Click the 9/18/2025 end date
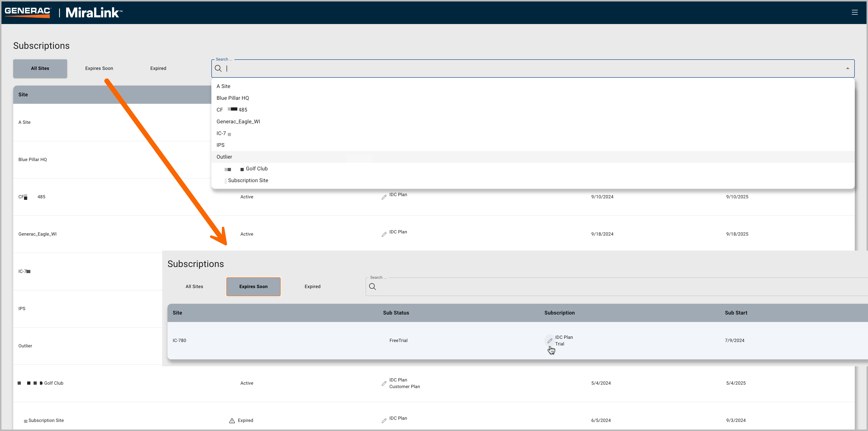Screen dimensions: 868x431 (x=737, y=234)
